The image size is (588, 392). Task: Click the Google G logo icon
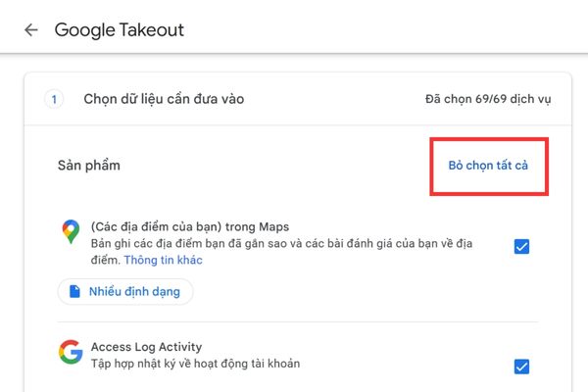[69, 352]
